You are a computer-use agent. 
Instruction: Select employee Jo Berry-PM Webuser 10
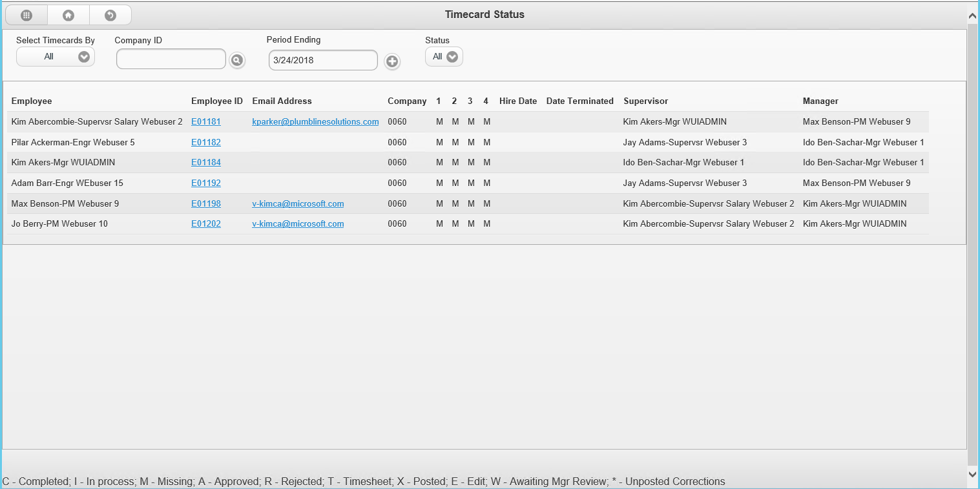[x=59, y=224]
